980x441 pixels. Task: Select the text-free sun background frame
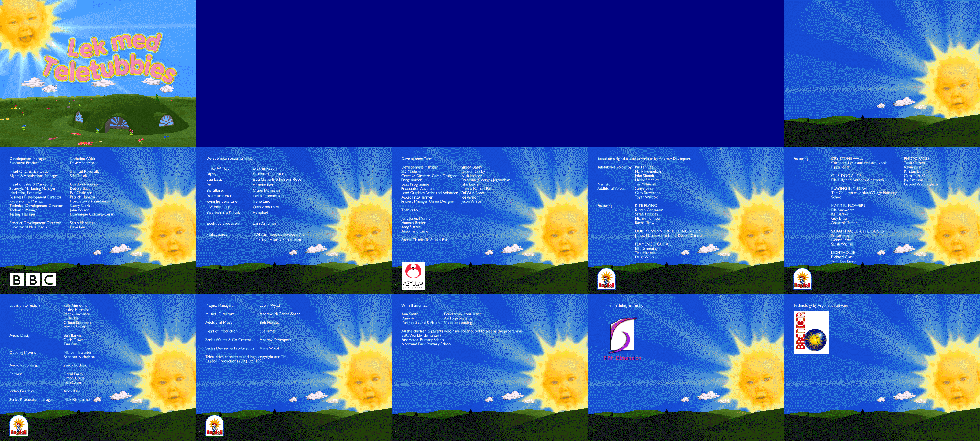[882, 73]
